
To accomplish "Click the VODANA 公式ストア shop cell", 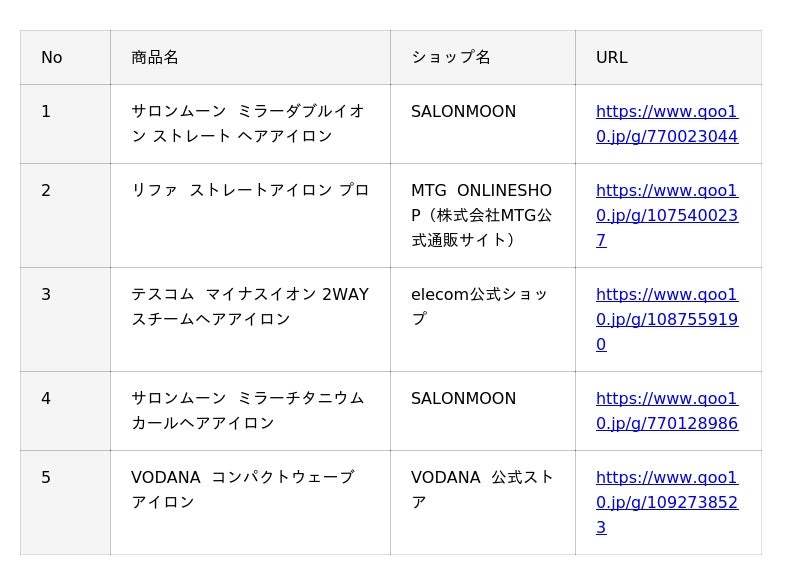I will click(481, 490).
